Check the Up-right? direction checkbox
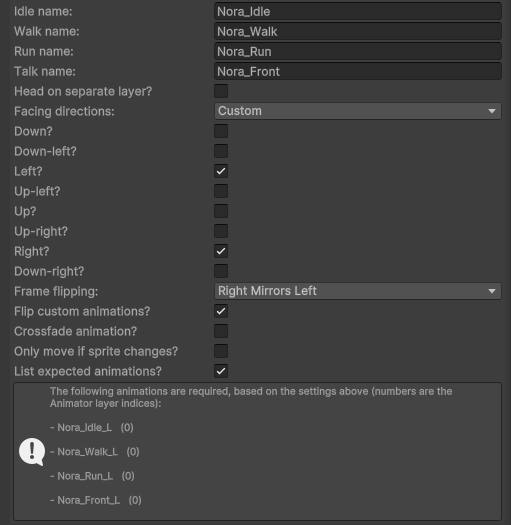The image size is (511, 525). [221, 231]
